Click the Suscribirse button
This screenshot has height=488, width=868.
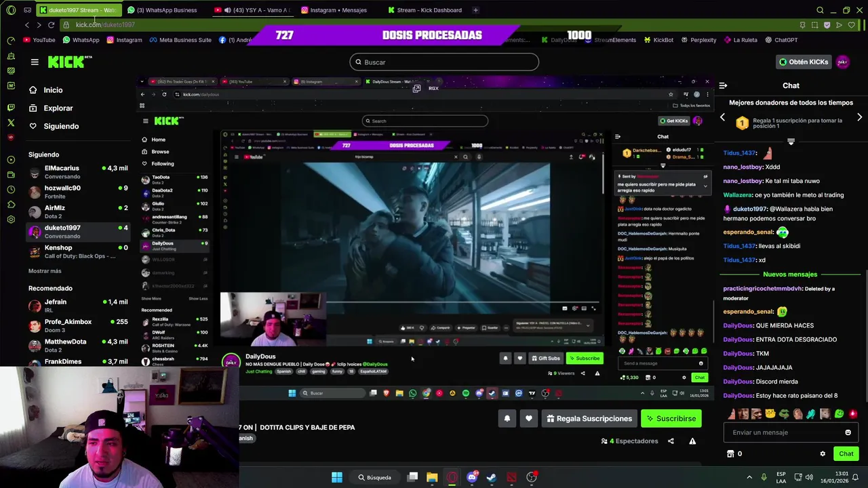coord(671,419)
